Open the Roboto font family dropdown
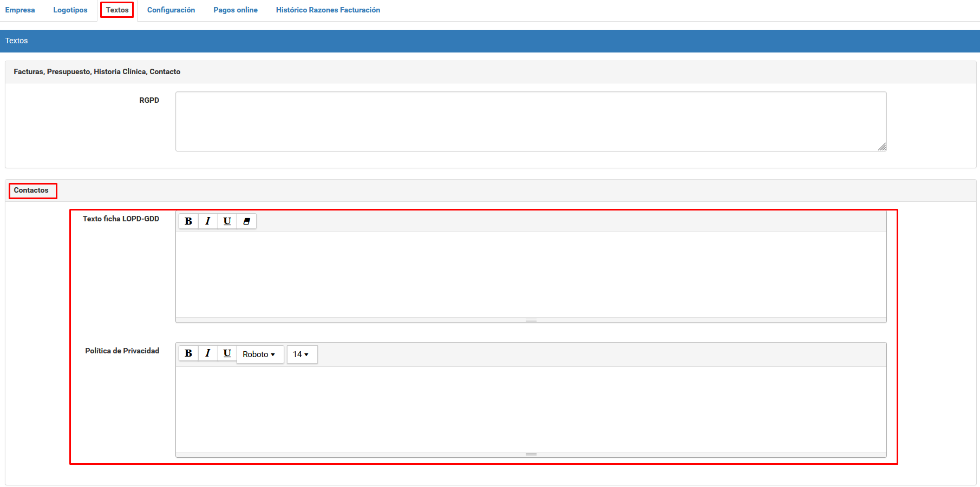980x487 pixels. [x=260, y=354]
